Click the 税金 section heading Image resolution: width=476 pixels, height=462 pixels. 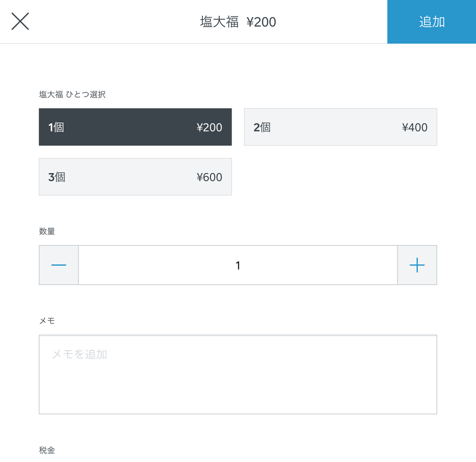pos(46,449)
